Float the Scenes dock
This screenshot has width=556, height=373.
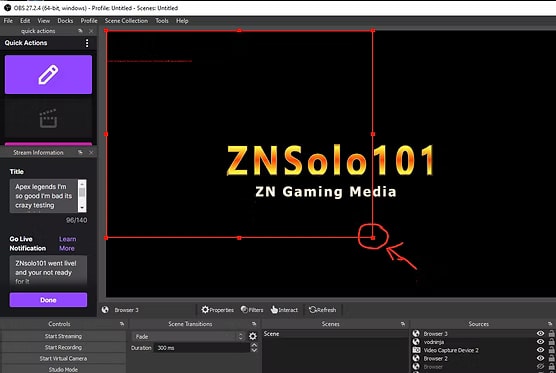coord(403,324)
